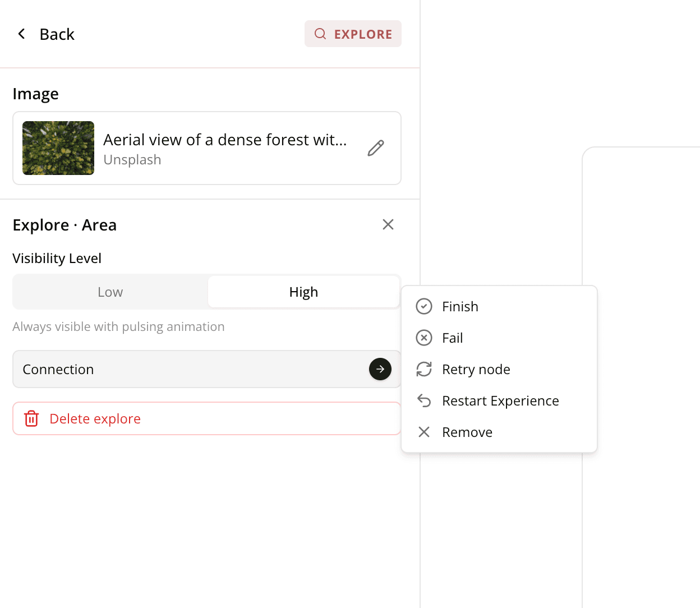
Task: Click the back chevron arrow icon
Action: (x=21, y=34)
